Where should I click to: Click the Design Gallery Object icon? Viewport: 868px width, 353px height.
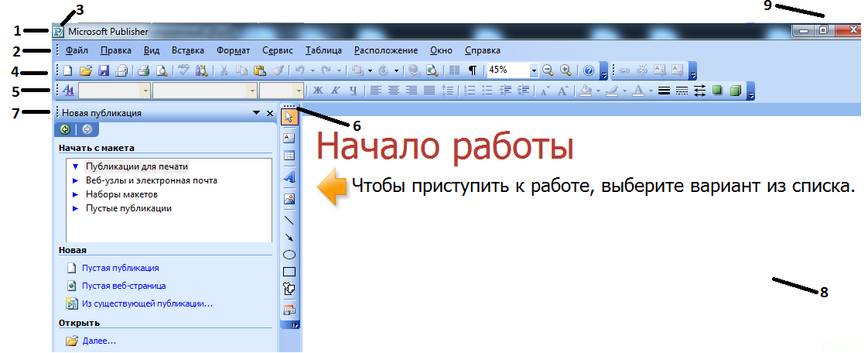pyautogui.click(x=289, y=309)
